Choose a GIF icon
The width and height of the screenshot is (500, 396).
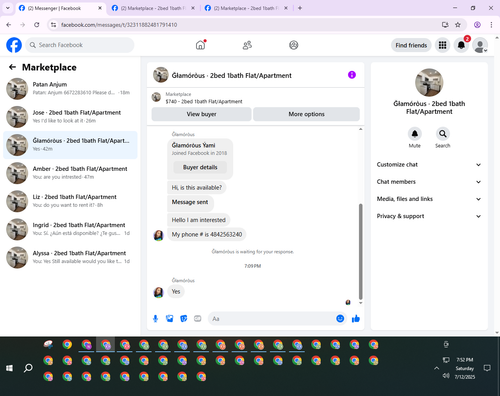coord(198,319)
